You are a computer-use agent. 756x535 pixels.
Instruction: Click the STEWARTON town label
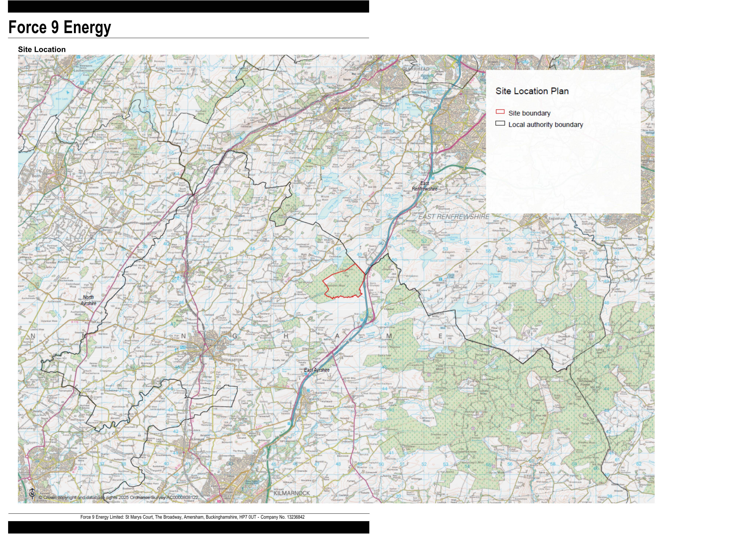pos(232,360)
